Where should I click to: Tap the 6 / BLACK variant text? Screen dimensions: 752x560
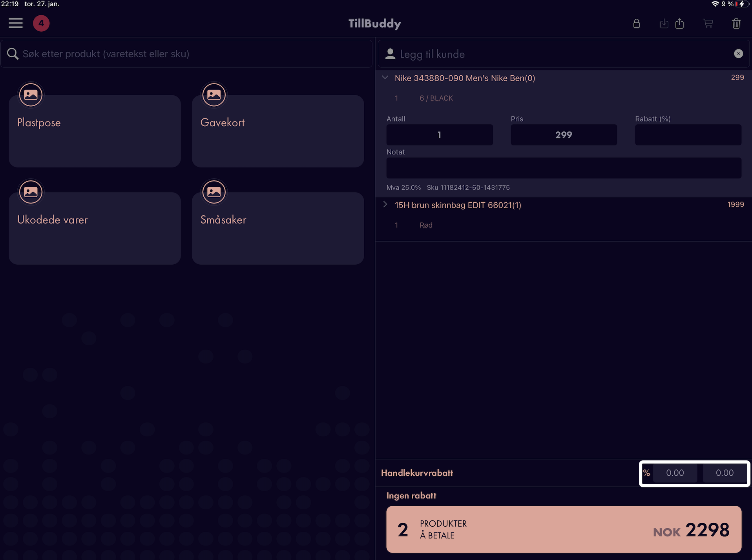(x=436, y=98)
